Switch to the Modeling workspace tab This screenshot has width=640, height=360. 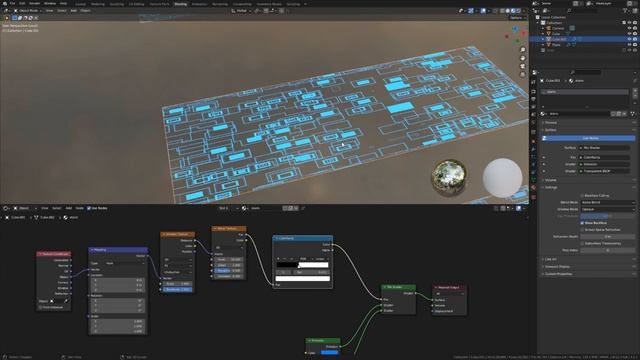(x=98, y=4)
